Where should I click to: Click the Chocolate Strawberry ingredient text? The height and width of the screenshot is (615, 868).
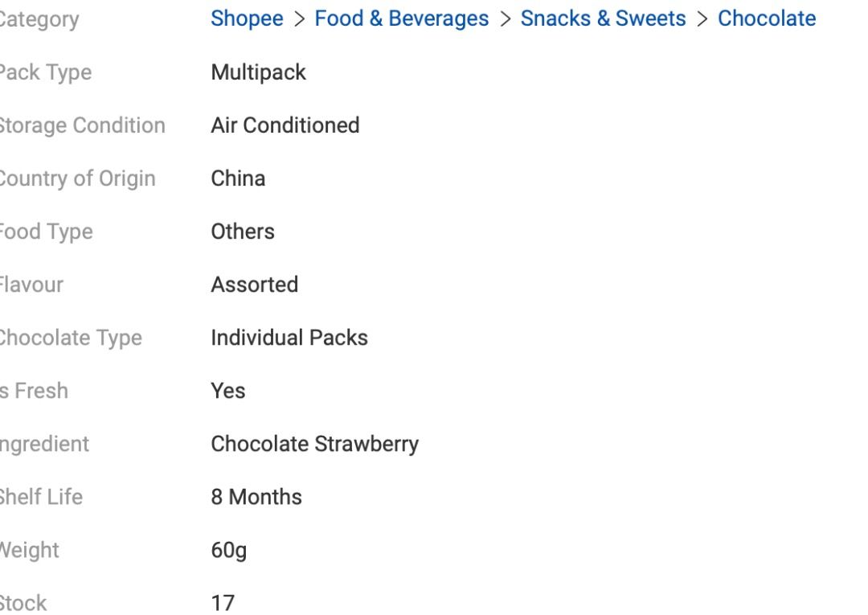(x=314, y=444)
